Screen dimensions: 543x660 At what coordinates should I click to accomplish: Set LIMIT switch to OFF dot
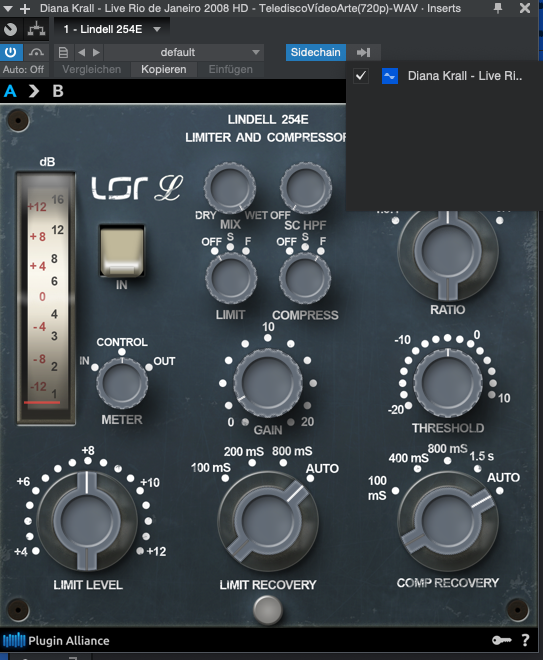tap(215, 251)
